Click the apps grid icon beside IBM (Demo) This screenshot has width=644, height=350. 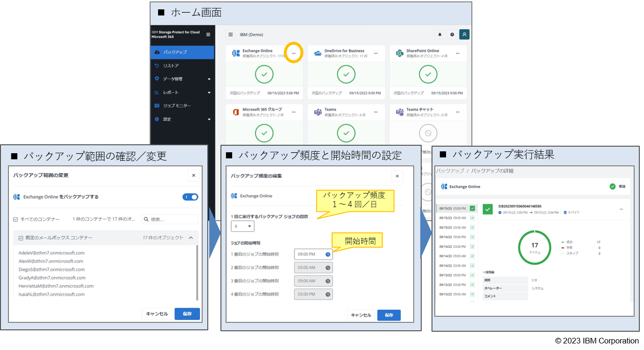(231, 34)
